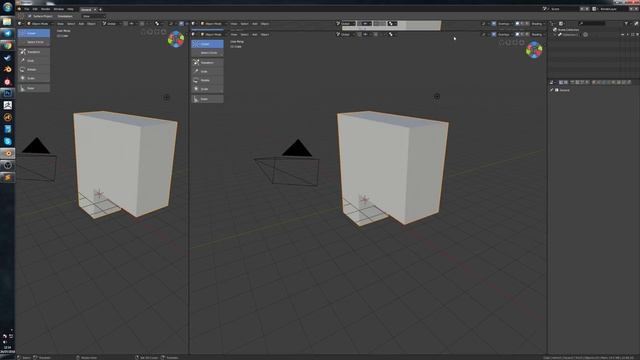
Task: Select the Cursor tool in left viewport toolbar
Action: click(x=34, y=33)
